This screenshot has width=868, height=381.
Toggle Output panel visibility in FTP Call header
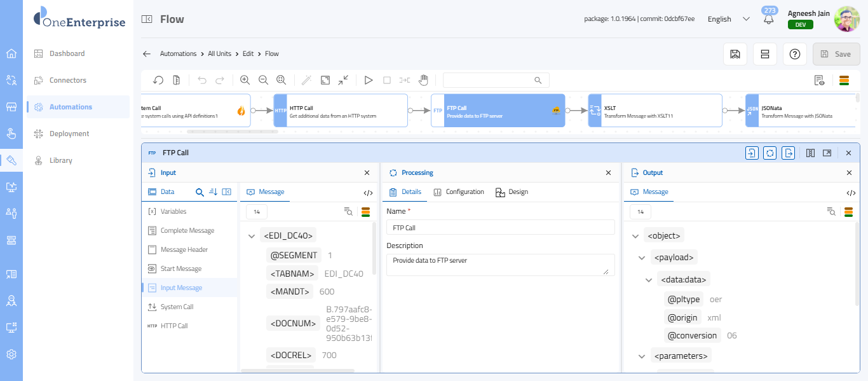tap(788, 153)
